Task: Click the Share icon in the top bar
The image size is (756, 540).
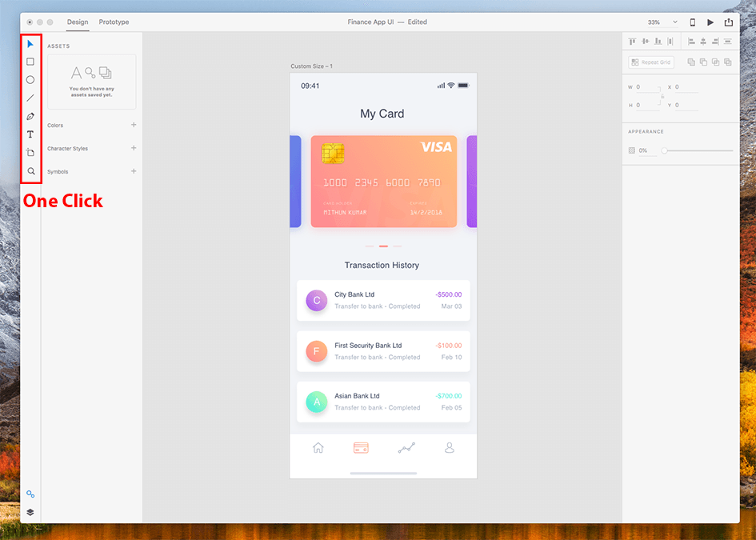Action: (729, 22)
